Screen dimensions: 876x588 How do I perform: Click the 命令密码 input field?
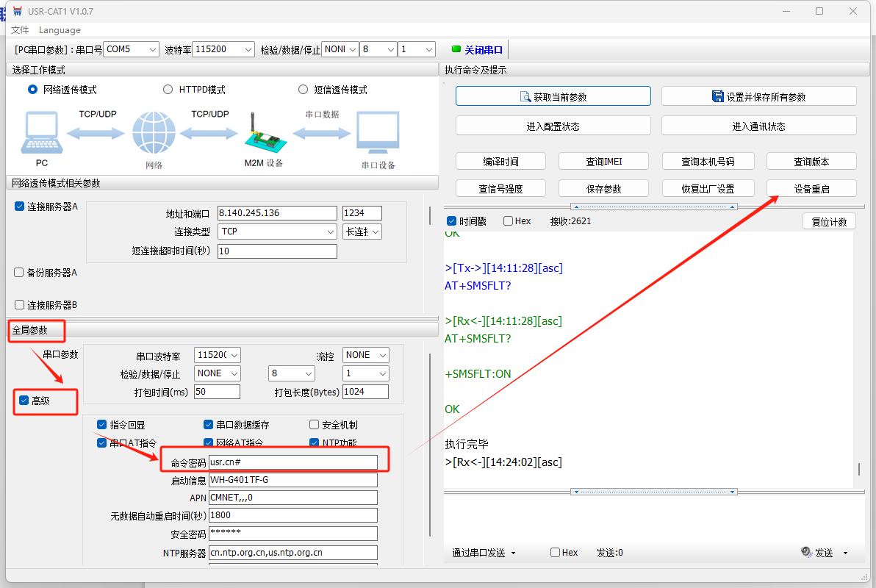[x=292, y=462]
